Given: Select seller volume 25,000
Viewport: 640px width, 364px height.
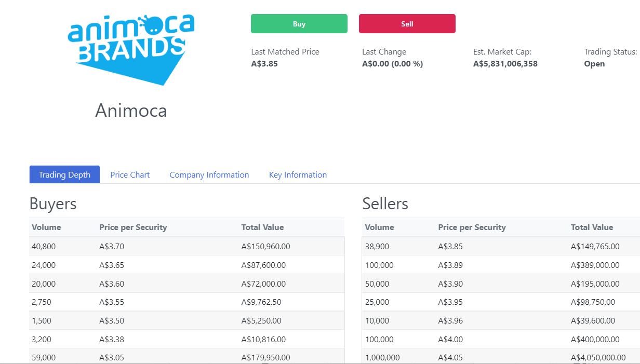Looking at the screenshot, I should tap(377, 302).
